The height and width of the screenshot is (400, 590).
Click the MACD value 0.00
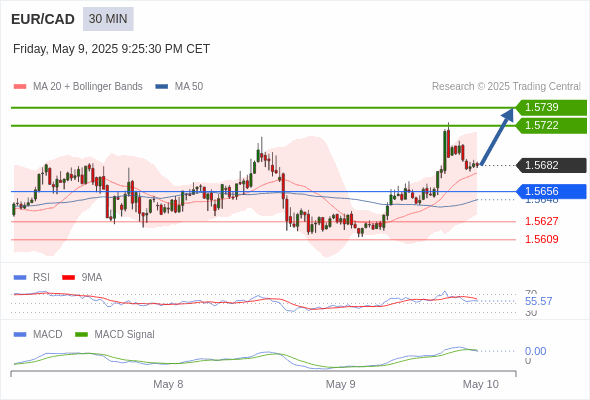(535, 351)
